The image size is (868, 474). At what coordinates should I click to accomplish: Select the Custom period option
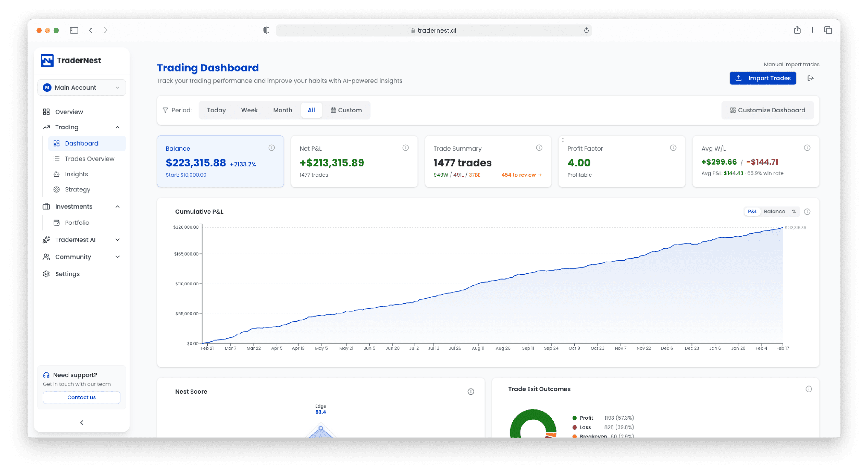pyautogui.click(x=347, y=110)
